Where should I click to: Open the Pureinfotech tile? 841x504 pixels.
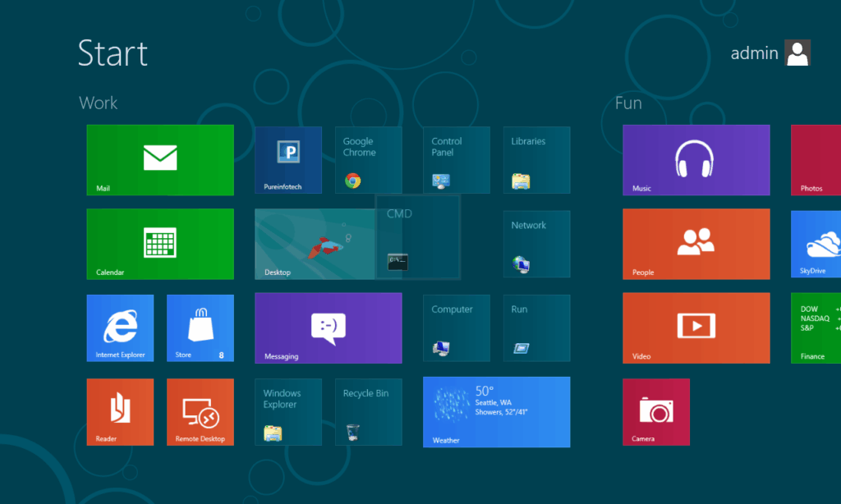tap(288, 160)
